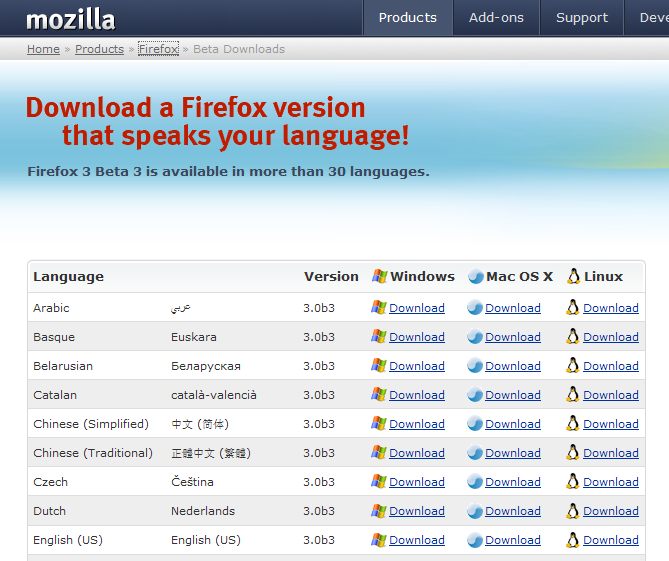Screen dimensions: 669x561
Task: Click the 'Nederlands' language name cell
Action: pos(203,511)
